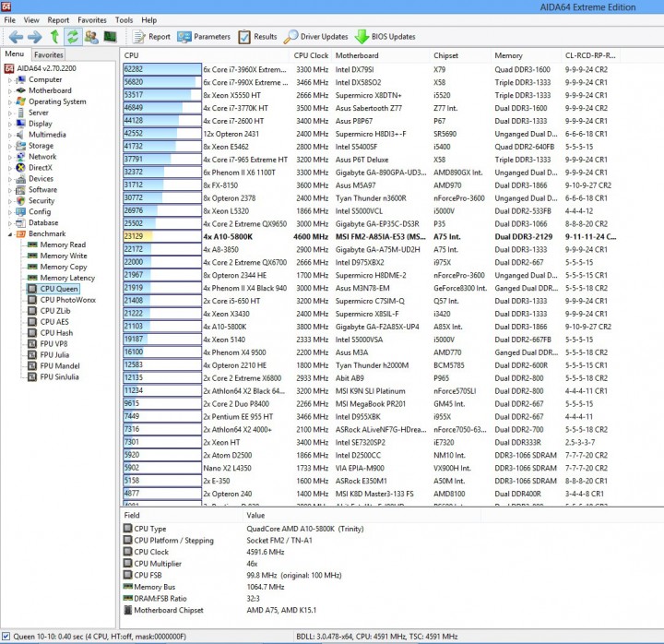Click the green Up arrow toolbar icon
This screenshot has height=644, width=664.
tap(54, 37)
